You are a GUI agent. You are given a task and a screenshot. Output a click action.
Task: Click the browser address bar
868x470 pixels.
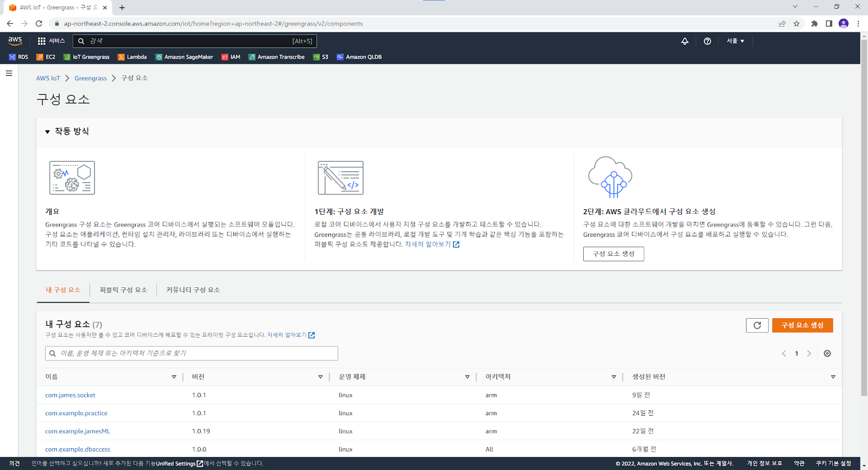point(412,23)
